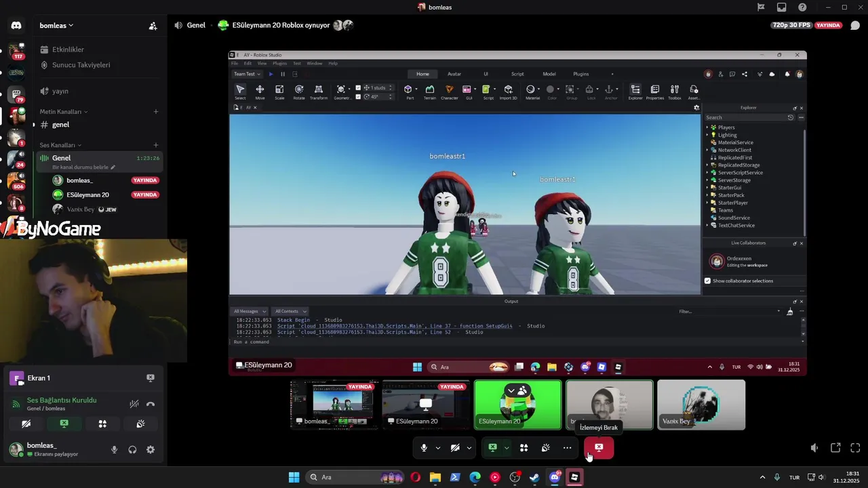The width and height of the screenshot is (868, 488).
Task: Open Etkinlikler in the channel list
Action: point(98,49)
